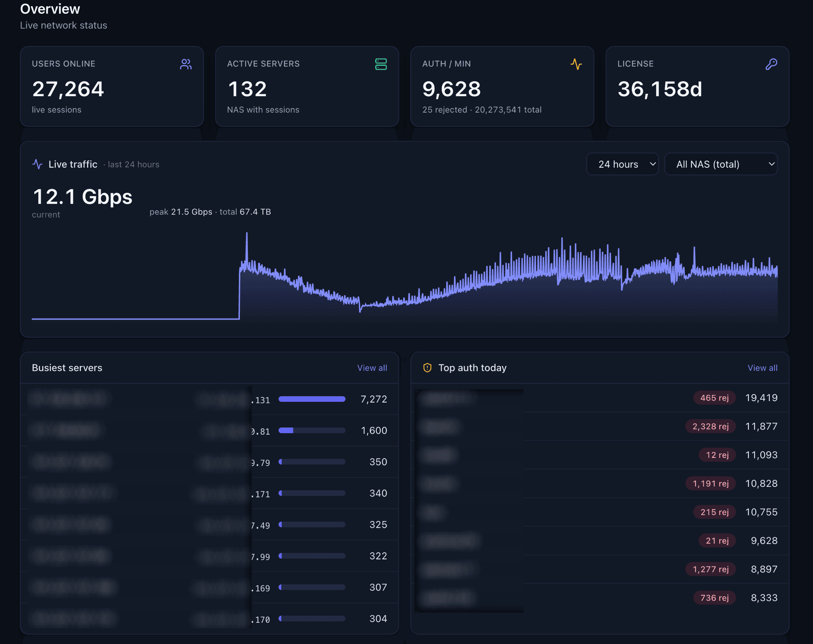Open the 24 hours time range dropdown
The width and height of the screenshot is (813, 644).
tap(622, 164)
